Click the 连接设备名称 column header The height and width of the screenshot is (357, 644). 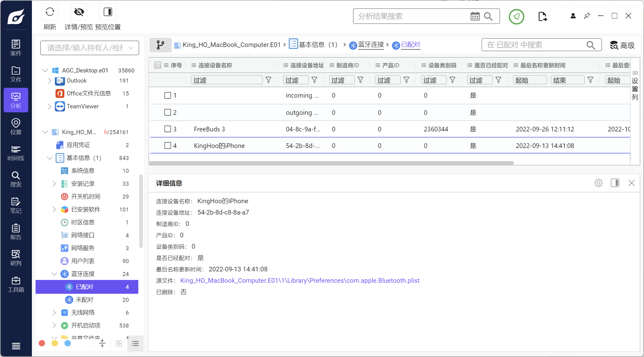[215, 65]
